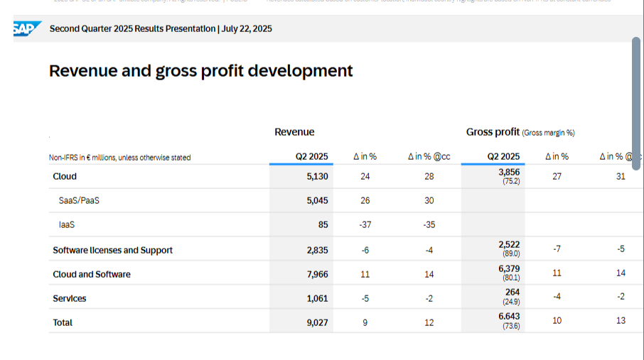Click the 'Non-IFRS in € millions' note text

pyautogui.click(x=119, y=158)
